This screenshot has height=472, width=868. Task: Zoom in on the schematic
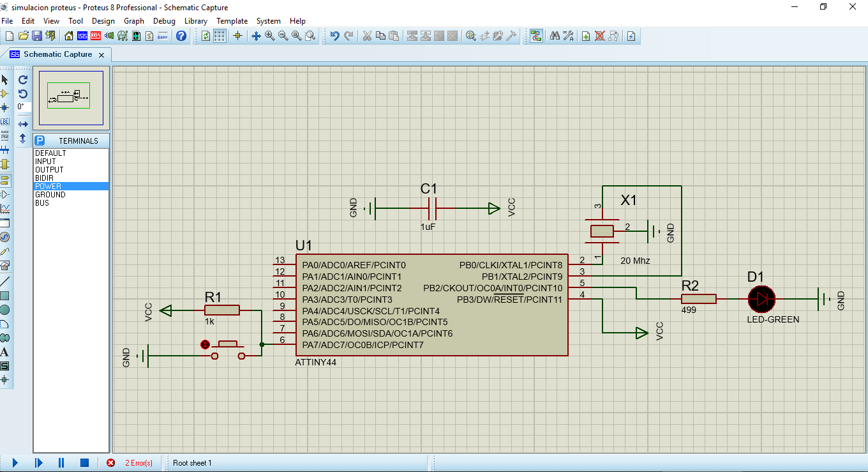click(x=269, y=36)
